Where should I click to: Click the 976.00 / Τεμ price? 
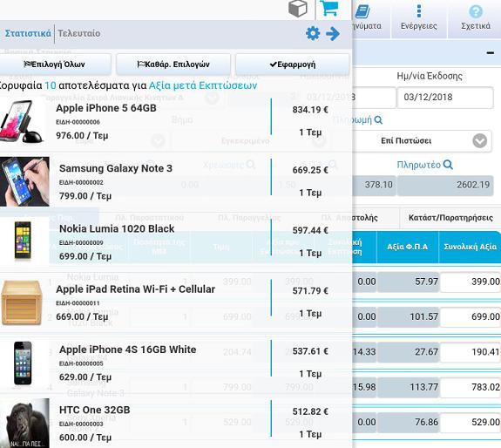point(82,136)
